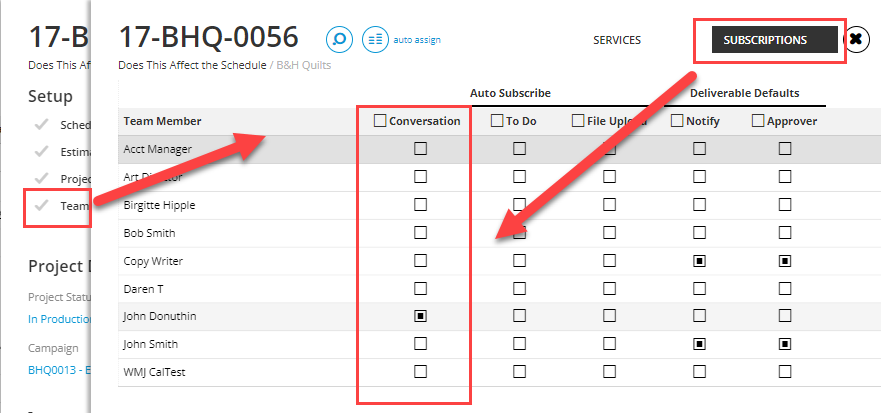Toggle the Notify header checkbox
Image resolution: width=894 pixels, height=413 pixels.
(677, 121)
